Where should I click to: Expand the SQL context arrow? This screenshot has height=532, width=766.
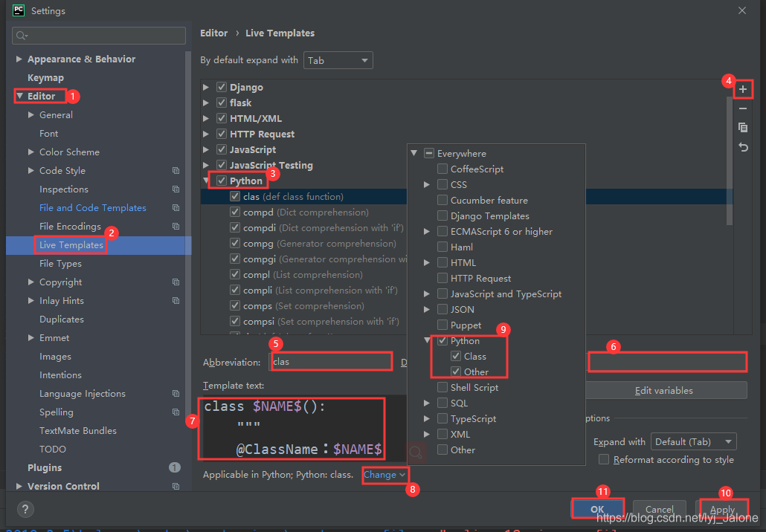426,403
